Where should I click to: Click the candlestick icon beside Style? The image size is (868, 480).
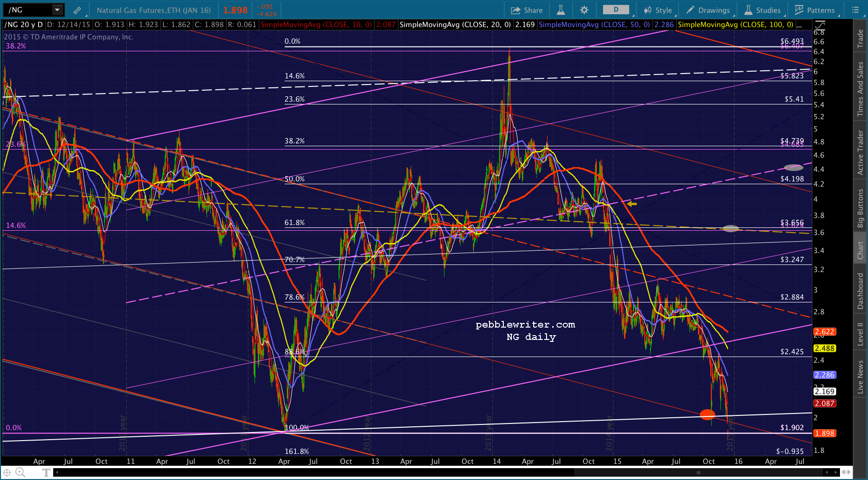coord(648,10)
